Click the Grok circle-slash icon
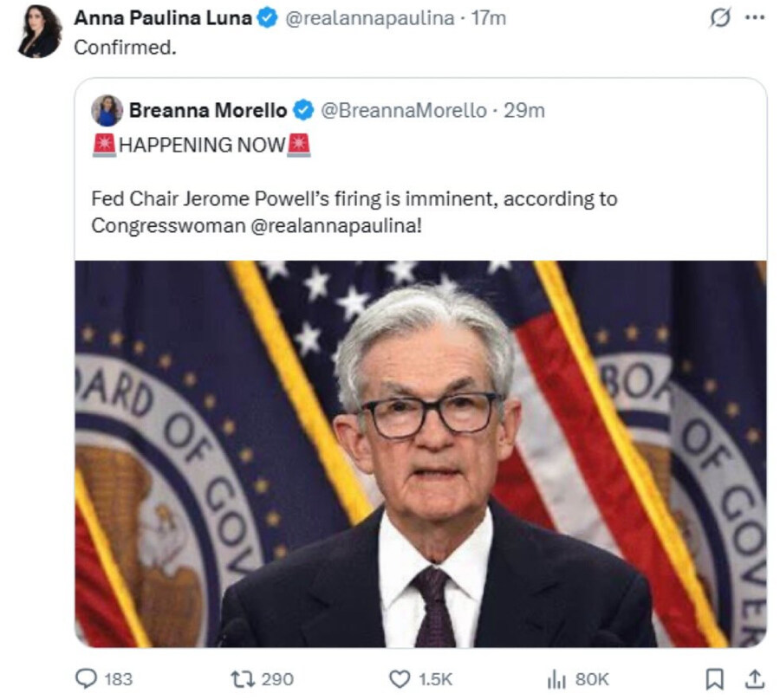 click(x=720, y=18)
